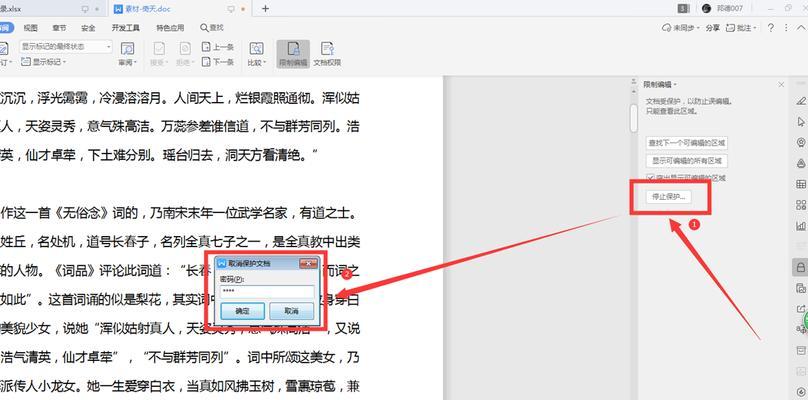Click the 未同步 cloud sync icon
Image resolution: width=808 pixels, height=400 pixels.
coord(666,28)
